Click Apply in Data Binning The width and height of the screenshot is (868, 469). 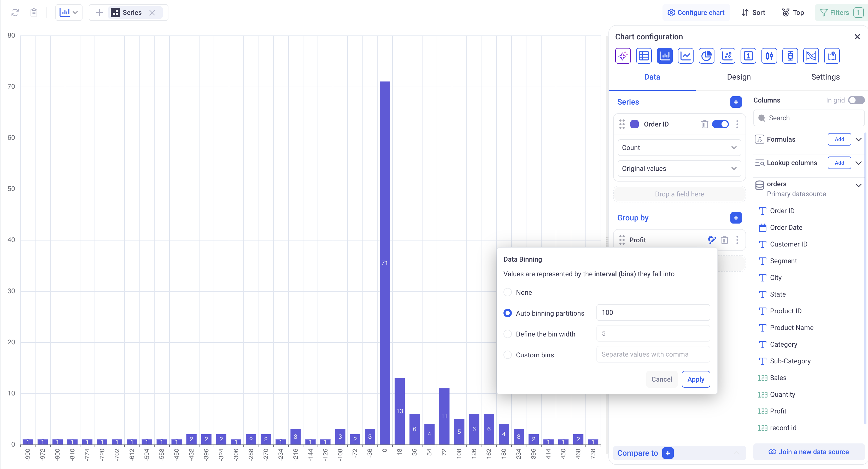(695, 380)
